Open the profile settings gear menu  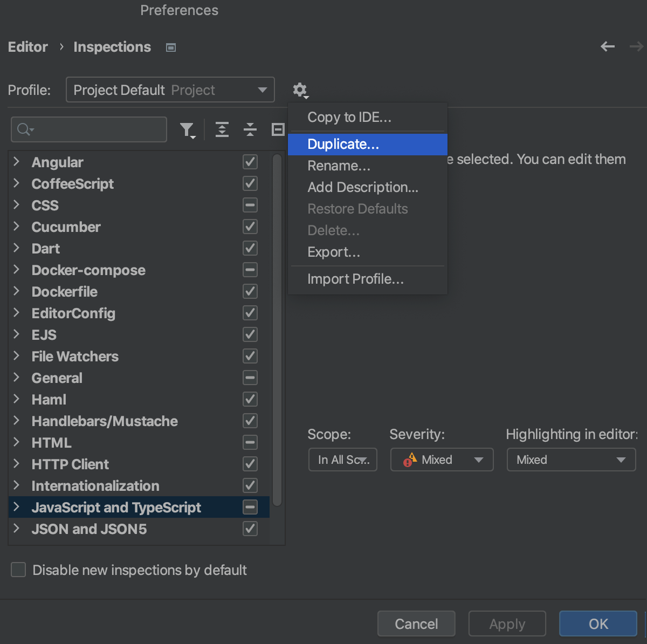pos(300,90)
